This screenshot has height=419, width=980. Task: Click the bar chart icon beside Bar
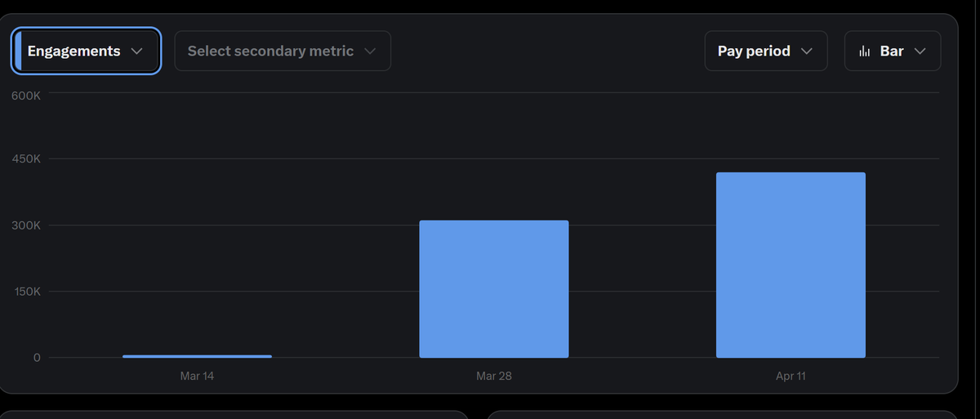pyautogui.click(x=865, y=51)
